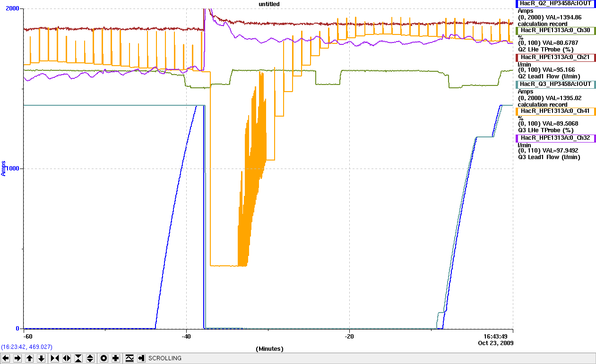Click the -60 x-axis tick label
This screenshot has height=364, width=596.
click(28, 336)
